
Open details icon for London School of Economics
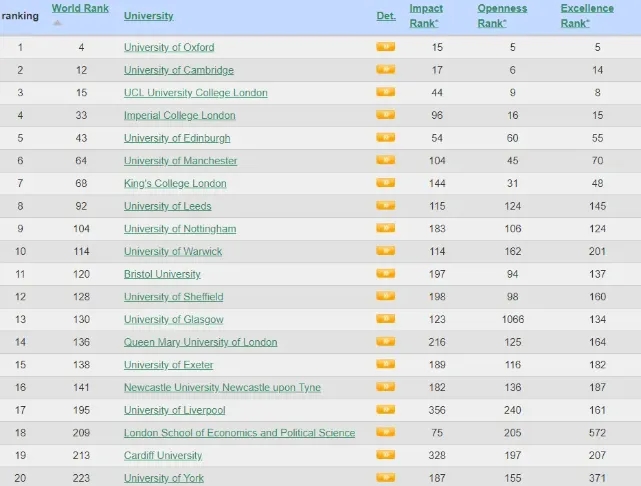pyautogui.click(x=385, y=432)
